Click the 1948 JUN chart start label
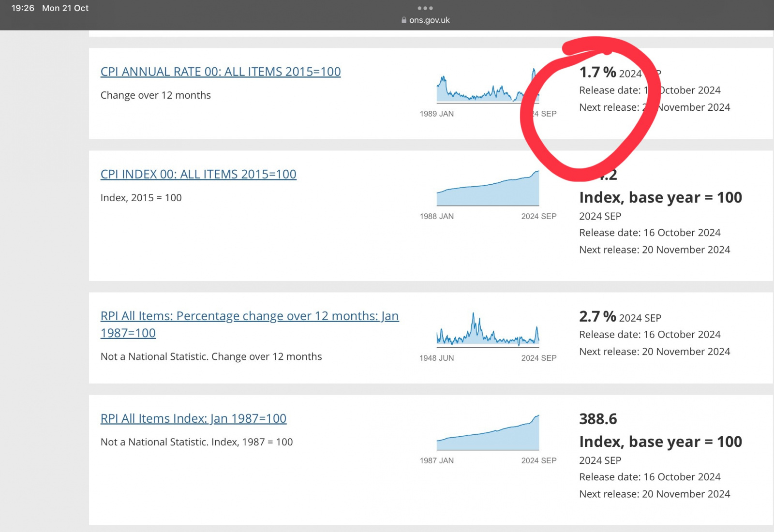The image size is (774, 532). 436,358
